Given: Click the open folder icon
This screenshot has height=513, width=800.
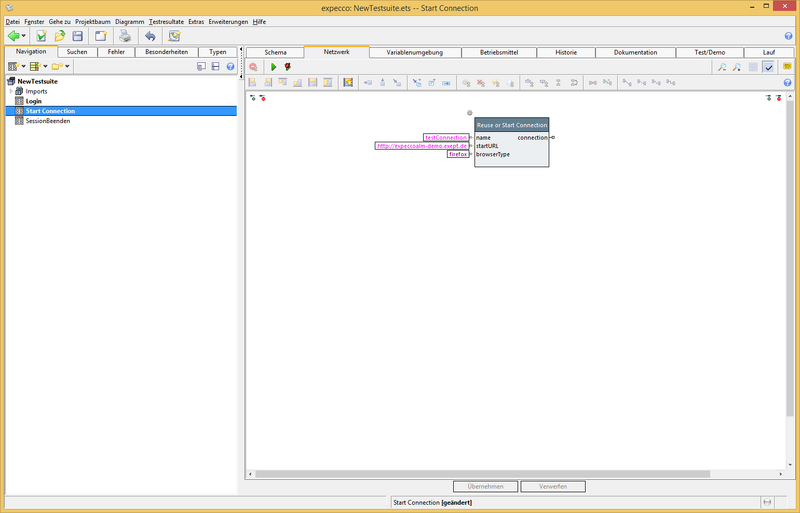Looking at the screenshot, I should pos(60,36).
